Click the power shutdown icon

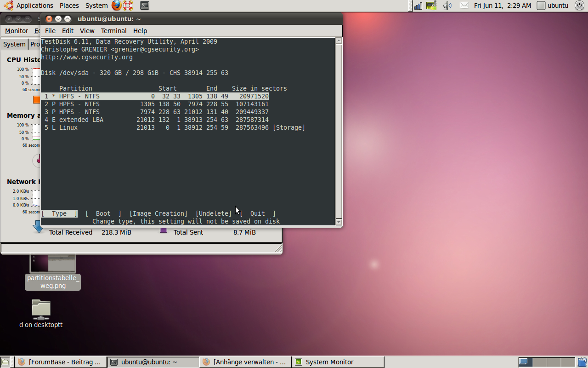click(x=578, y=6)
